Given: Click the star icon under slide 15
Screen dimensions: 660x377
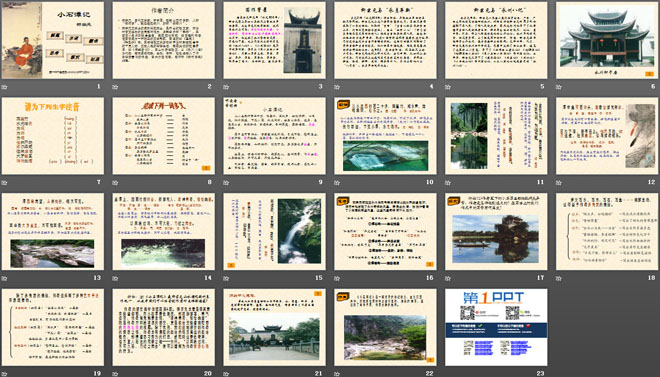Looking at the screenshot, I should pos(226,278).
